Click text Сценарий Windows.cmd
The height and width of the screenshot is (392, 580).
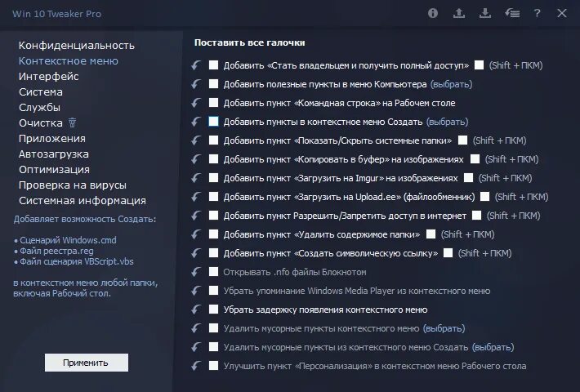click(x=68, y=240)
